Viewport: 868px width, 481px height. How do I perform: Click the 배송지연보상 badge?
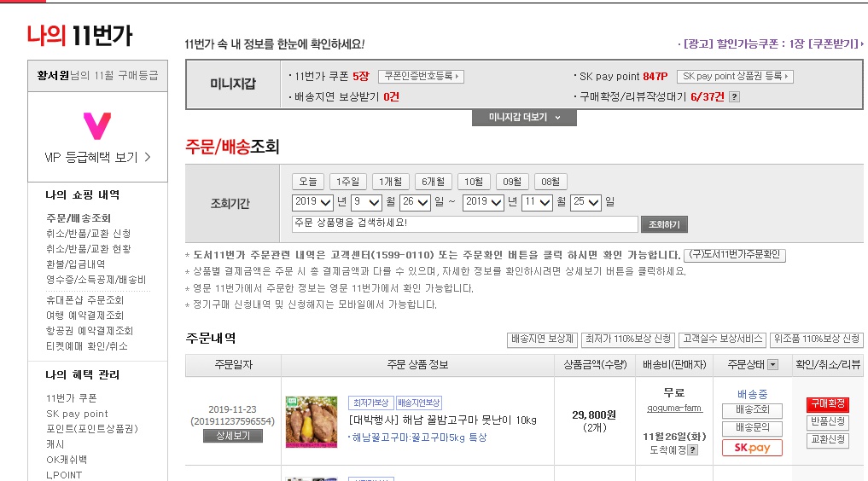(x=418, y=403)
